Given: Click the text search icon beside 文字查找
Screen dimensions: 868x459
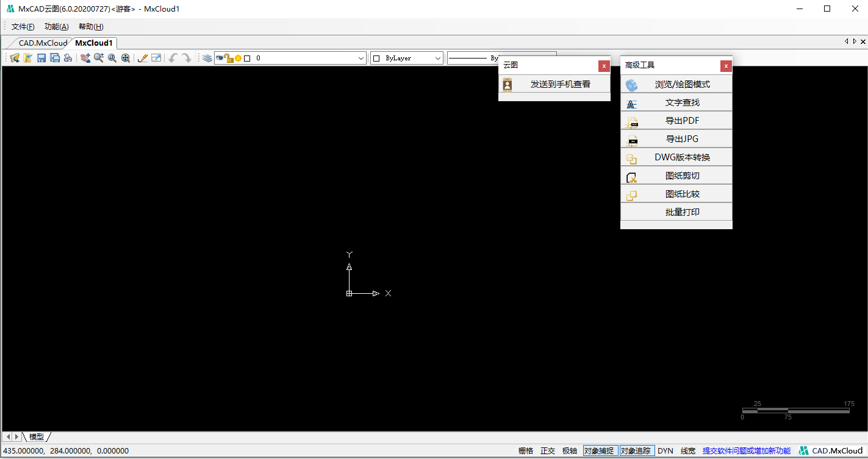Looking at the screenshot, I should (631, 104).
